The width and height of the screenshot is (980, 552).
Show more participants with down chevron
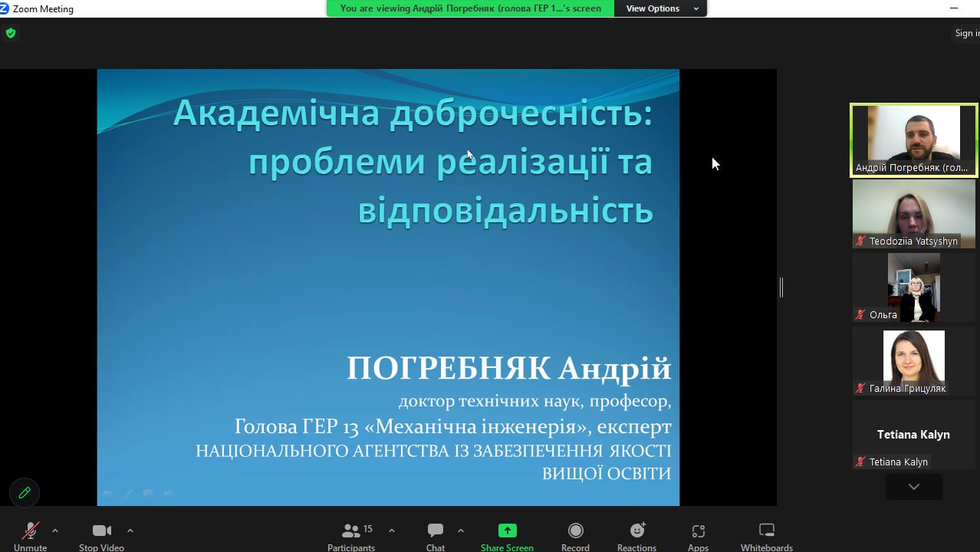tap(913, 487)
